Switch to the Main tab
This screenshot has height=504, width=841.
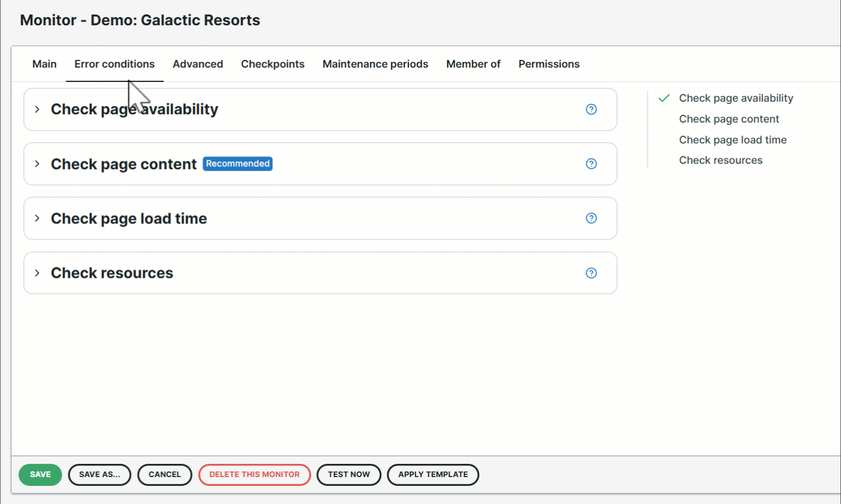(45, 64)
